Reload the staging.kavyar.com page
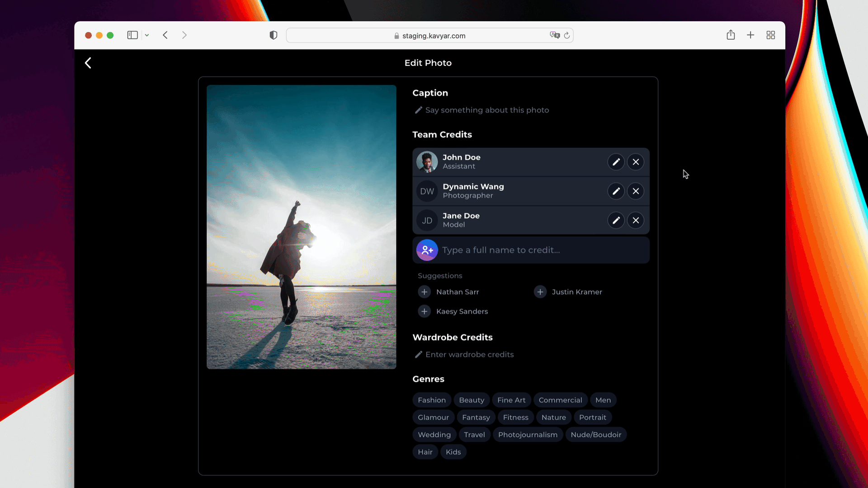The image size is (868, 488). 566,35
